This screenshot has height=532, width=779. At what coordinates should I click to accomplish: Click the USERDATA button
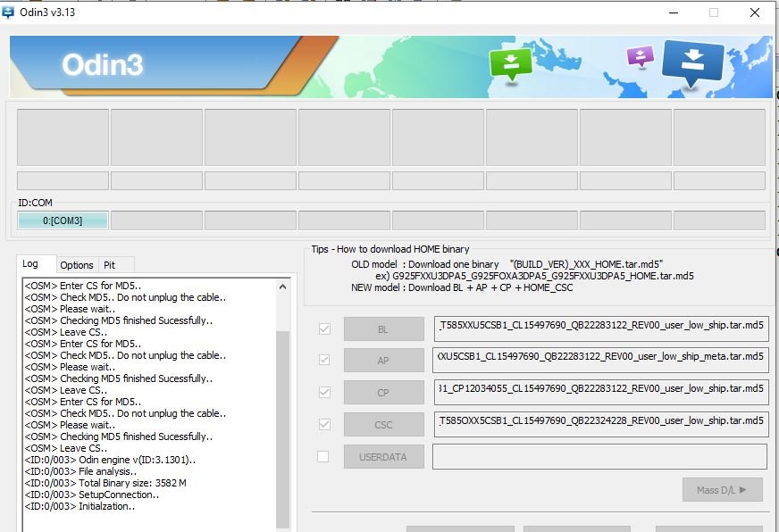(384, 456)
